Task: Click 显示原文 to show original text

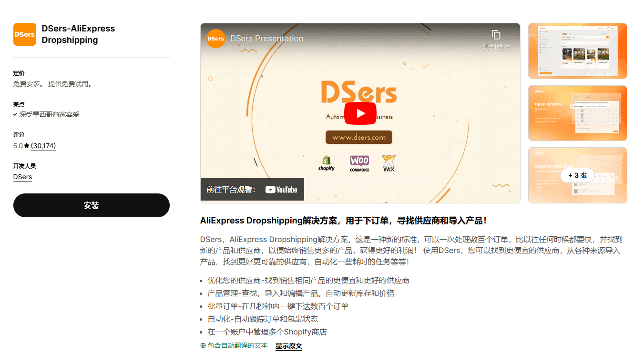Action: pyautogui.click(x=289, y=346)
